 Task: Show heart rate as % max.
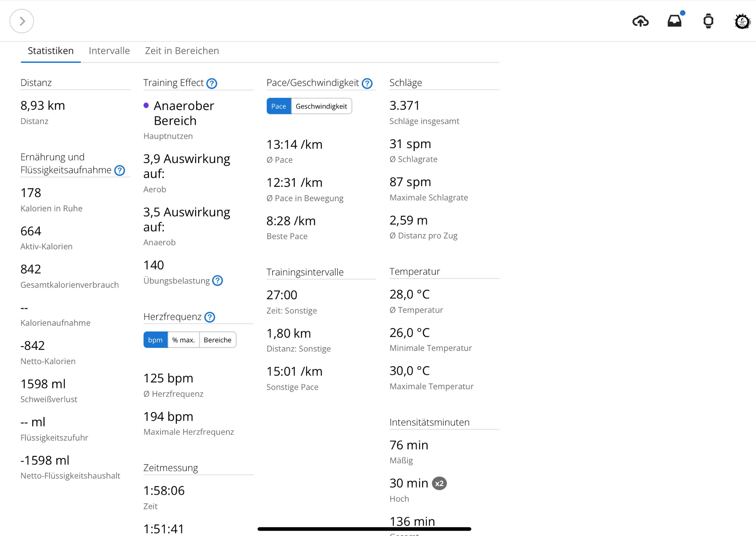[183, 340]
